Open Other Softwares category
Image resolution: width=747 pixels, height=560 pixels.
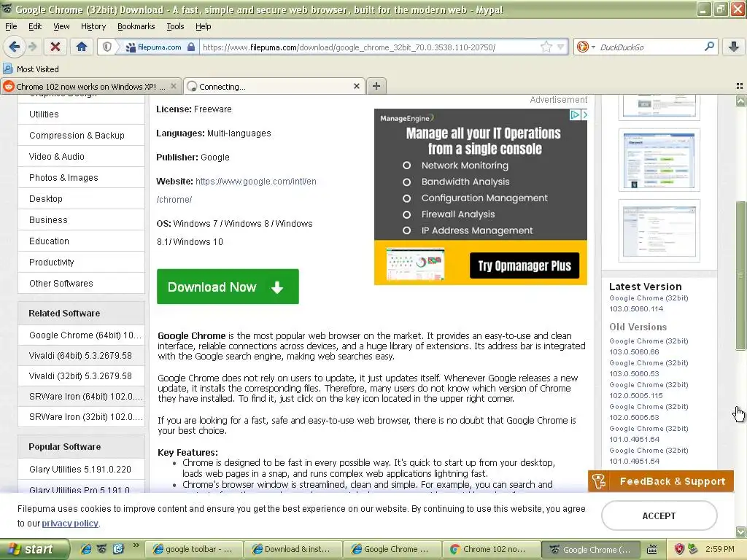(81, 284)
